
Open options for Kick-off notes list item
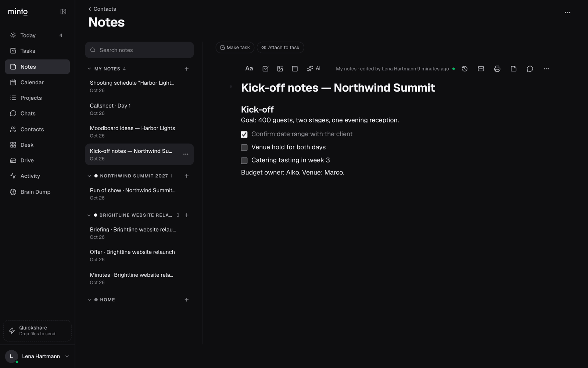tap(186, 154)
